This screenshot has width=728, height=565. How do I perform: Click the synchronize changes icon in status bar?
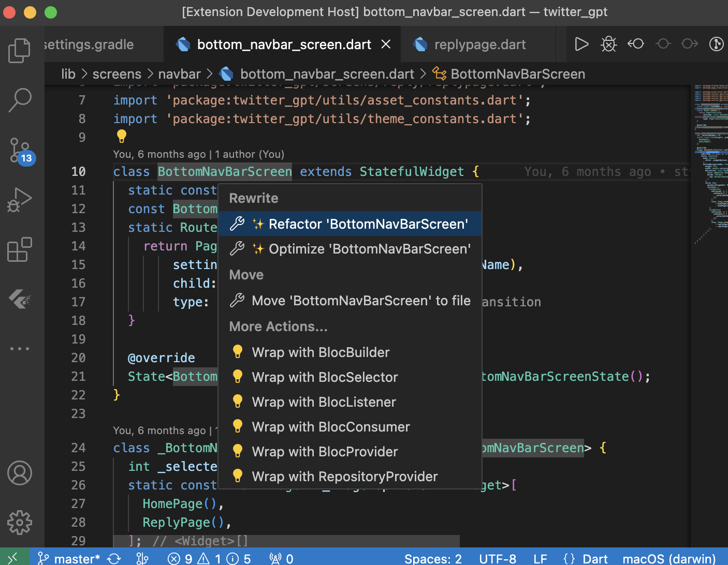114,559
